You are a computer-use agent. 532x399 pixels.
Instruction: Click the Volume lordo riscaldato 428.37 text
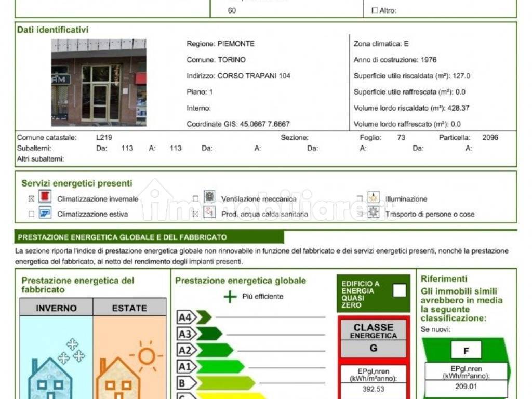click(x=411, y=108)
